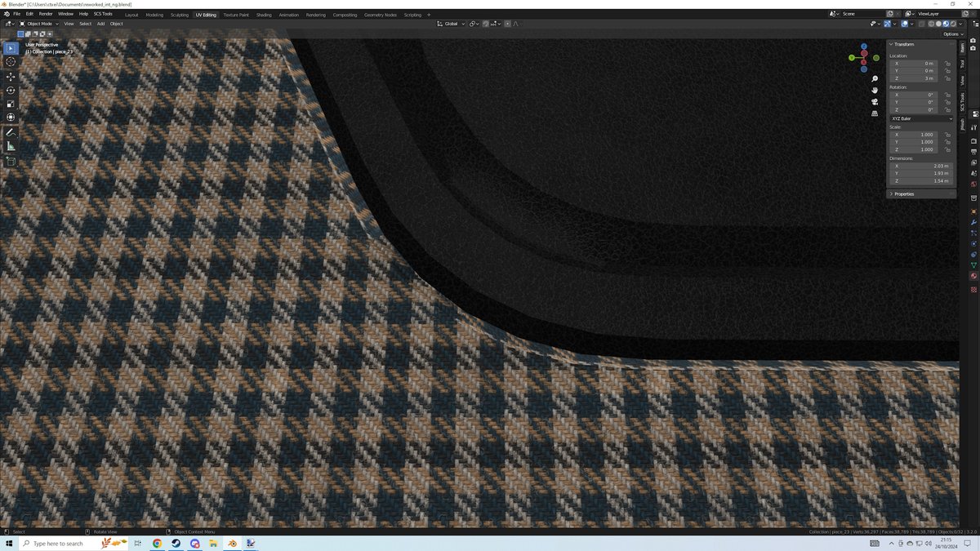
Task: Switch perspective/orthographic grid icon
Action: 875,113
